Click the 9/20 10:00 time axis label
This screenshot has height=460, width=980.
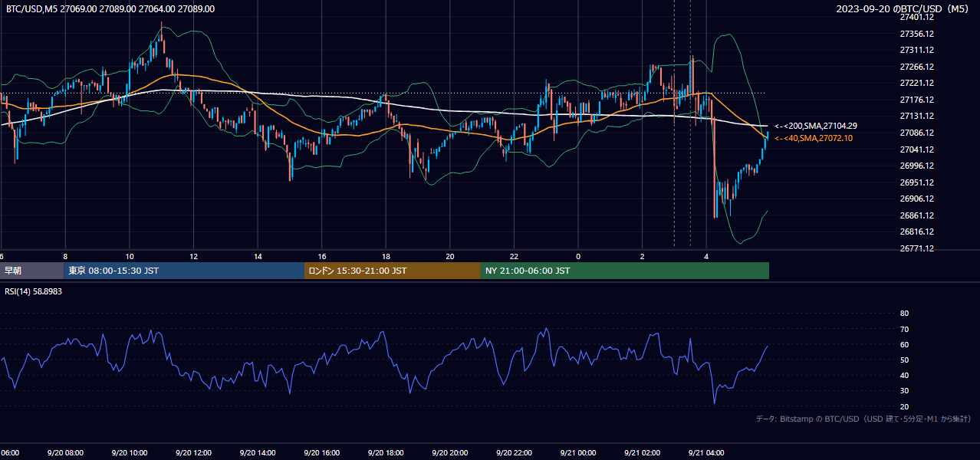(129, 453)
